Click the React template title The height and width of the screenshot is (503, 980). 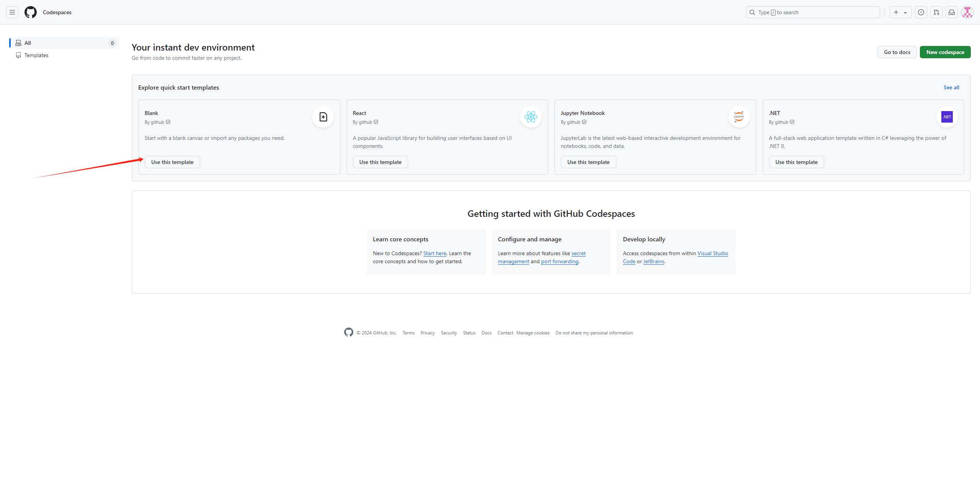(359, 113)
